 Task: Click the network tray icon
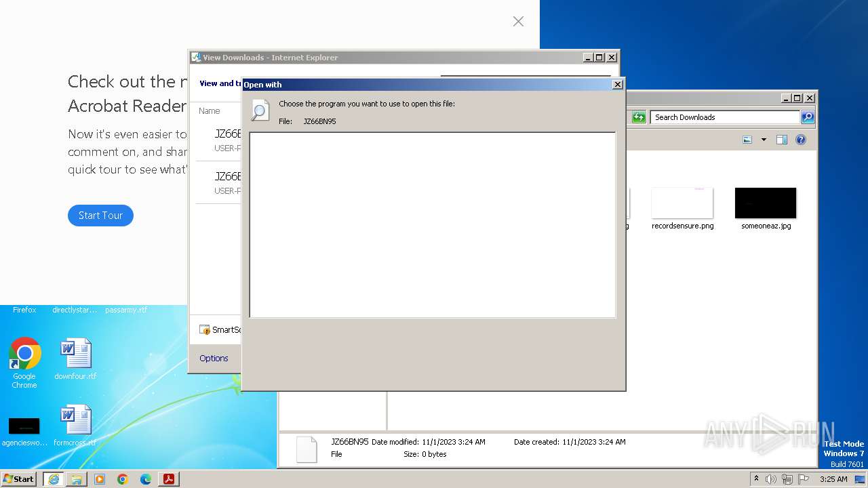[x=787, y=479]
